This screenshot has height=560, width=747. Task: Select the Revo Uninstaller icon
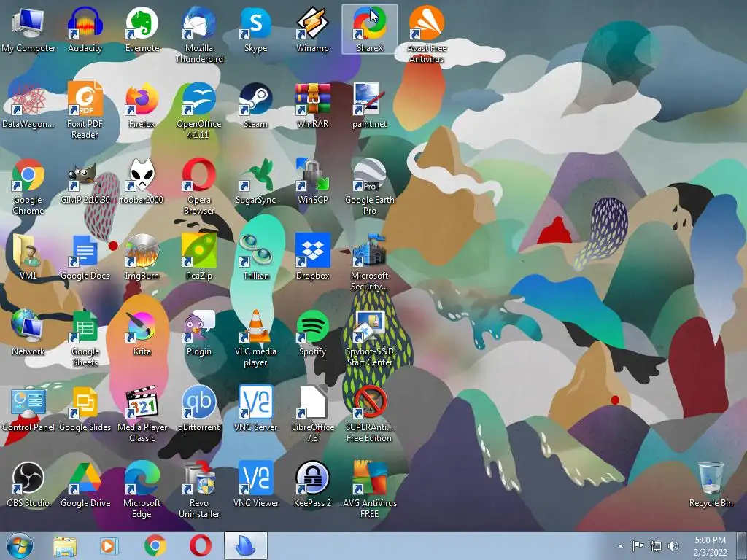(x=199, y=489)
